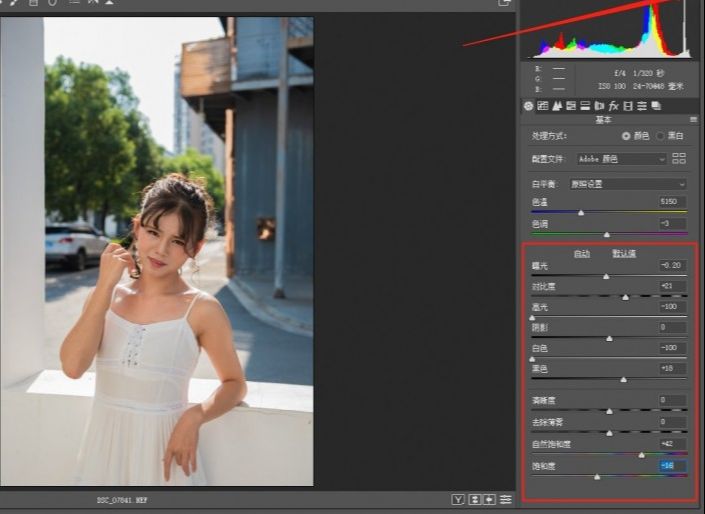Screen dimensions: 705x514
Task: Swap before and after settings icon
Action: (x=475, y=499)
